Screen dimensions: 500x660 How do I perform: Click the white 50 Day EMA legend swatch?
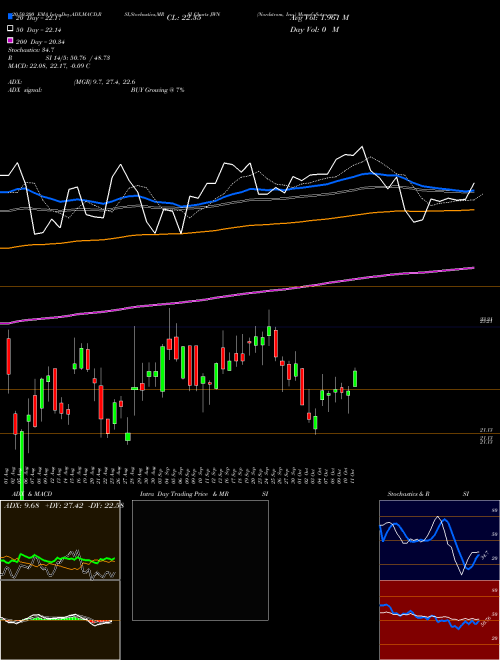(10, 29)
